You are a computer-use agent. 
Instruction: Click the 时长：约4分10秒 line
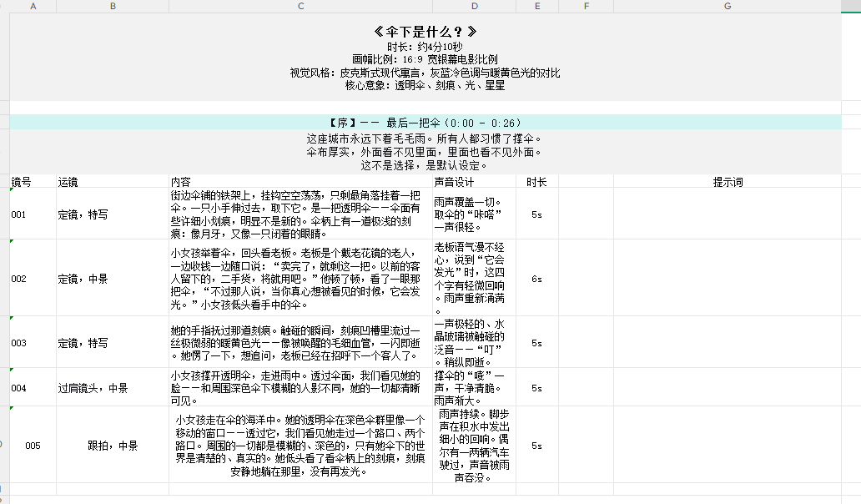425,47
